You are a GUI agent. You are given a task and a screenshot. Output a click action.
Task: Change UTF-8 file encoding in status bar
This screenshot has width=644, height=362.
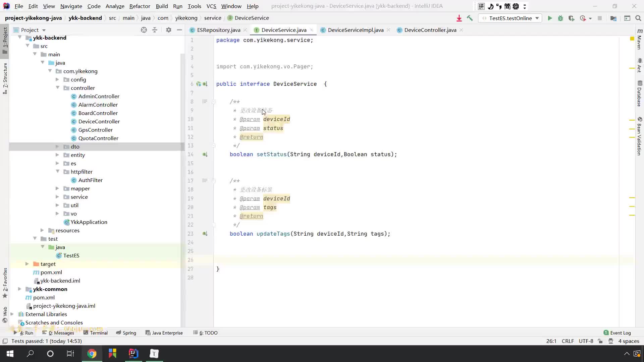586,341
